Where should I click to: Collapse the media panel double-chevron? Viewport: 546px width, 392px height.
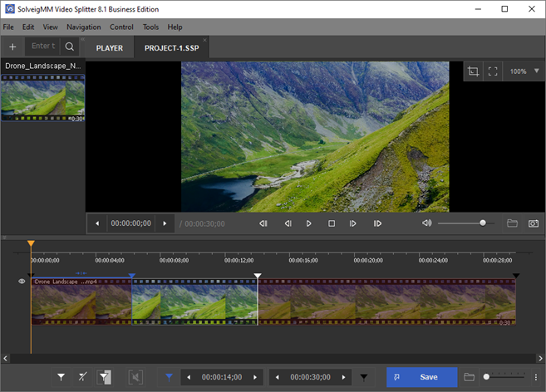pyautogui.click(x=83, y=39)
